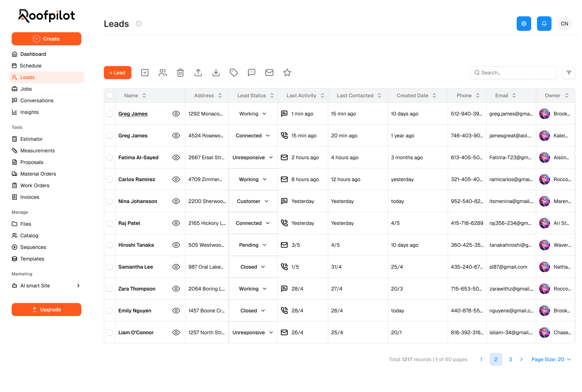Click phone activity icon in Raj Patel row
The width and height of the screenshot is (582, 392).
coord(284,223)
